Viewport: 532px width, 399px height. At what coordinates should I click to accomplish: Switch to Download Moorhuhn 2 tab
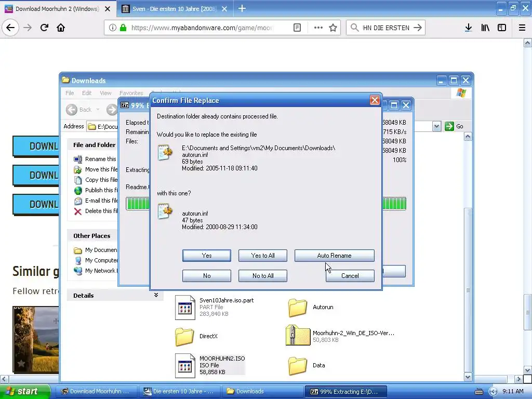coord(57,8)
